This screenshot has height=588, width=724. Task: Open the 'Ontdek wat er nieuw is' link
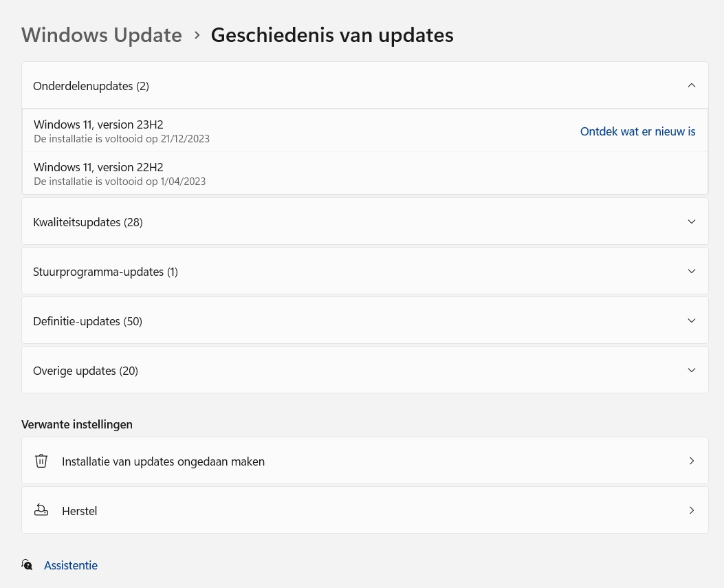coord(637,131)
